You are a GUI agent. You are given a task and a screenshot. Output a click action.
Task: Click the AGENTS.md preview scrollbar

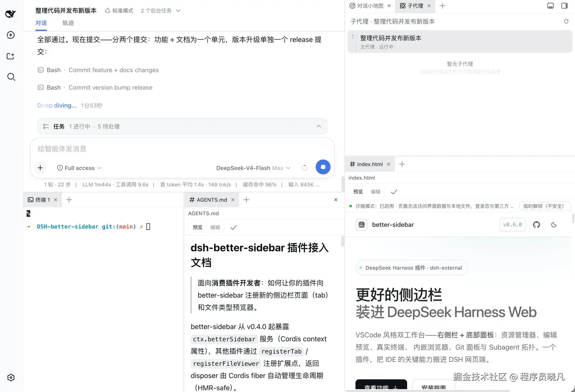point(342,241)
